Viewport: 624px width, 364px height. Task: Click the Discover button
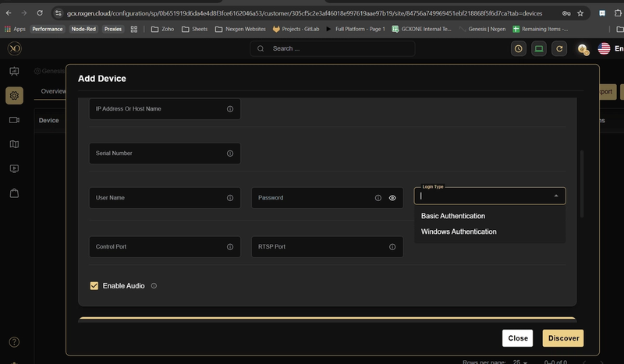tap(563, 338)
